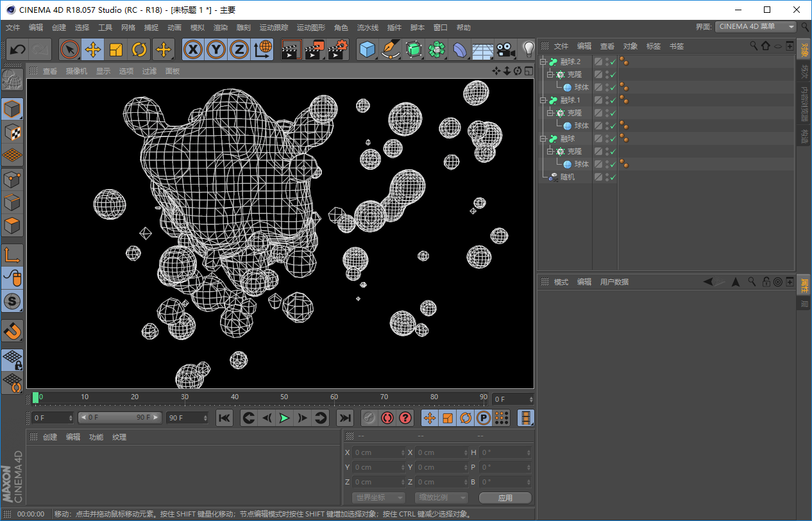Click the coordinate system icon
The width and height of the screenshot is (812, 521).
click(262, 49)
